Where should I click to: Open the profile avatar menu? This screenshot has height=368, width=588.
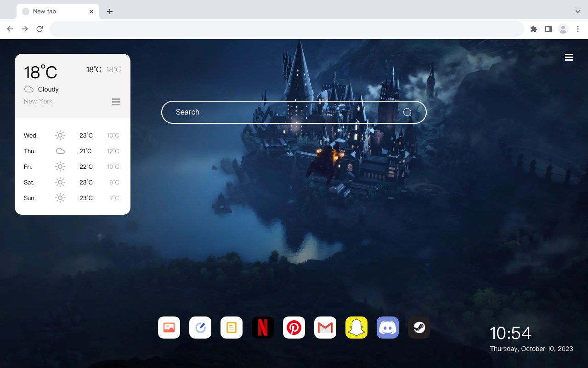coord(563,29)
